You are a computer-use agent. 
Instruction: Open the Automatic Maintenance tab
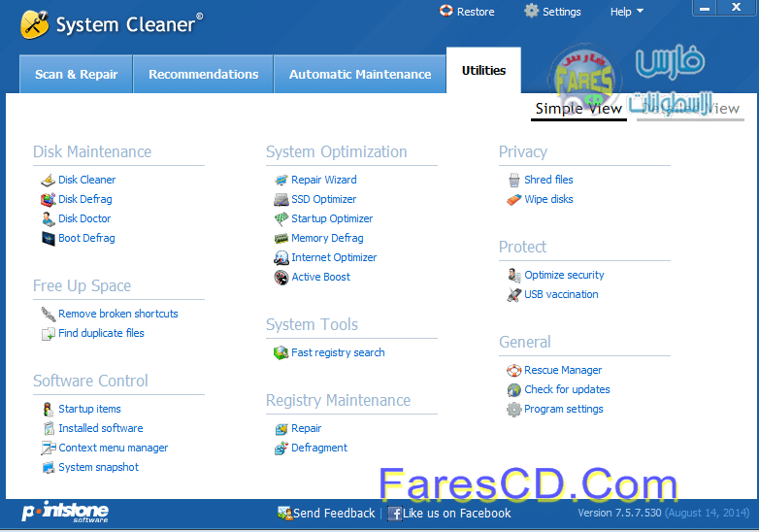(x=360, y=74)
